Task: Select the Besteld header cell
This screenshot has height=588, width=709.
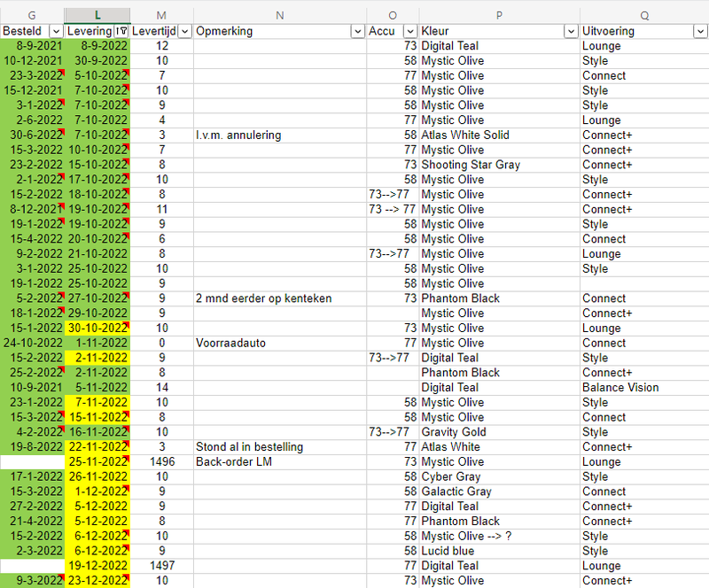Action: point(32,31)
